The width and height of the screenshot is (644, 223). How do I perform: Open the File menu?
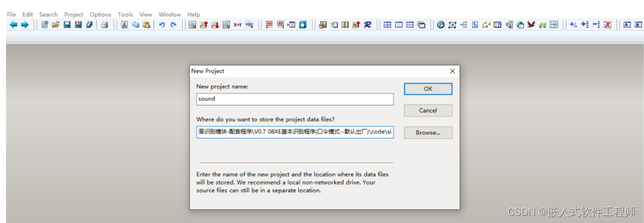(x=12, y=14)
